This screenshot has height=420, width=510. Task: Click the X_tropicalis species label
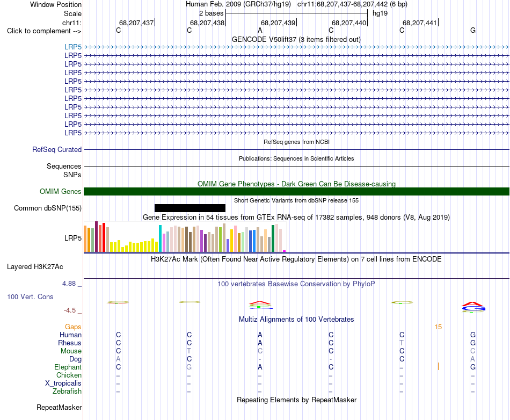pos(63,383)
